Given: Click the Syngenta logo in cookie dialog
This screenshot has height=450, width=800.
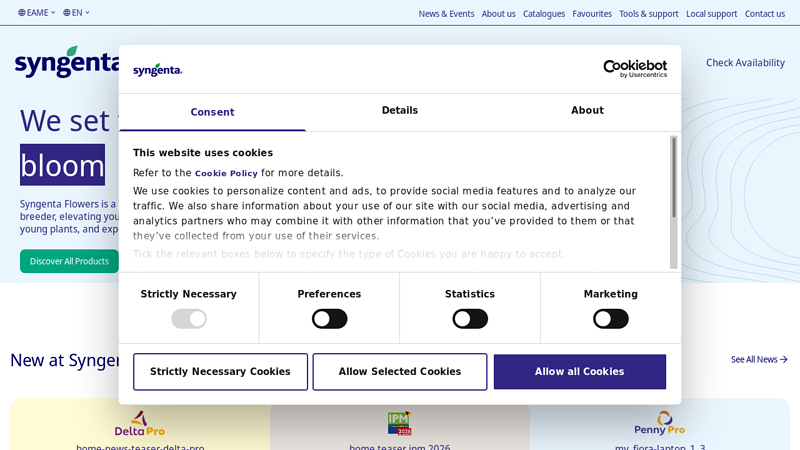Looking at the screenshot, I should 158,70.
